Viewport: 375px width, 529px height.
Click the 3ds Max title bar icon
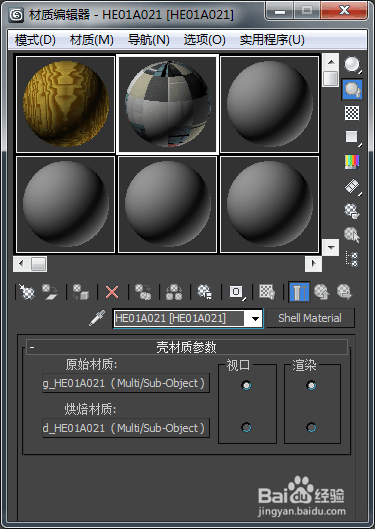tap(16, 15)
